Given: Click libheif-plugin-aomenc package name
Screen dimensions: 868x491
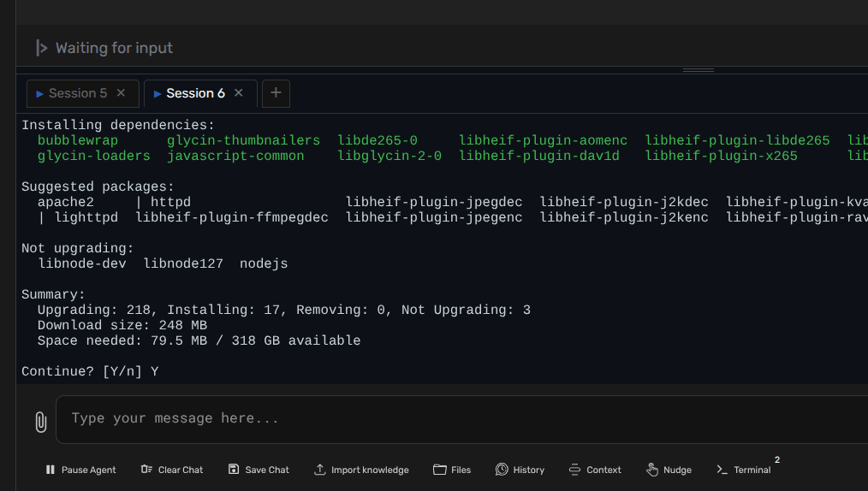Looking at the screenshot, I should point(543,140).
